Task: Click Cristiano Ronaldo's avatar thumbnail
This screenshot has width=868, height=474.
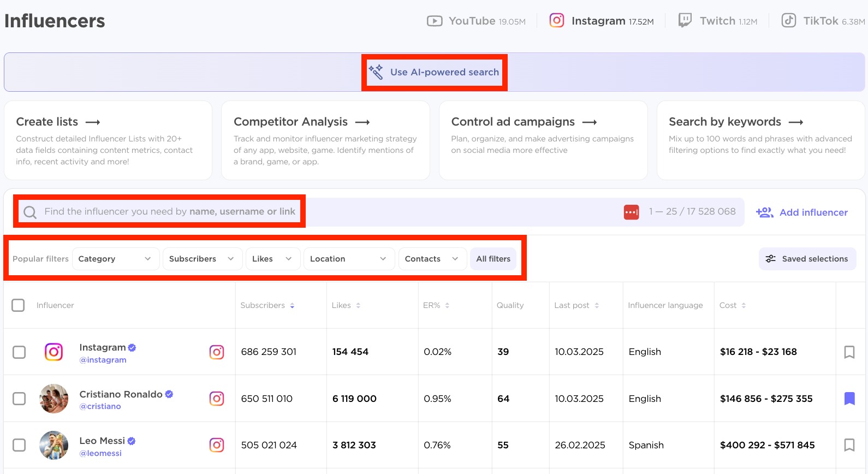Action: pos(53,399)
